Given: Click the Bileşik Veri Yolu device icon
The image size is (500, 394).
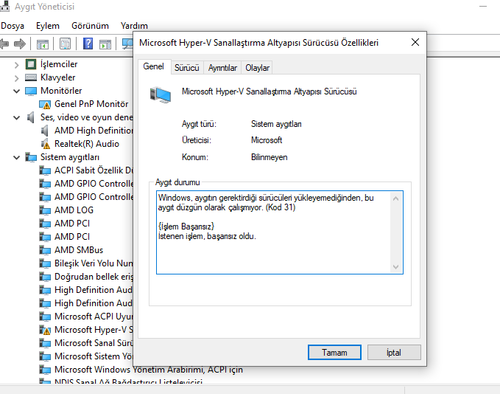Looking at the screenshot, I should 45,264.
